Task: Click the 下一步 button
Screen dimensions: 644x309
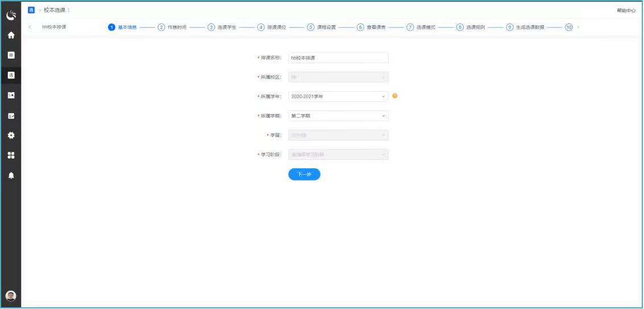Action: pos(304,175)
